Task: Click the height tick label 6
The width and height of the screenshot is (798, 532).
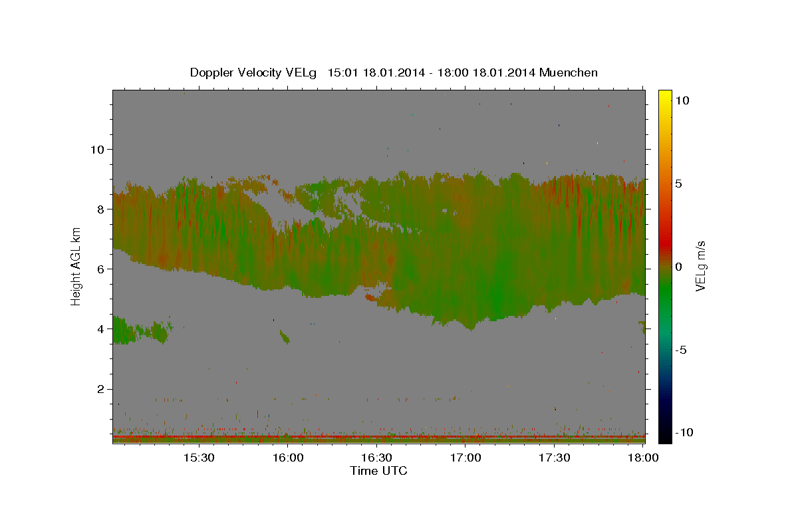Action: [100, 269]
